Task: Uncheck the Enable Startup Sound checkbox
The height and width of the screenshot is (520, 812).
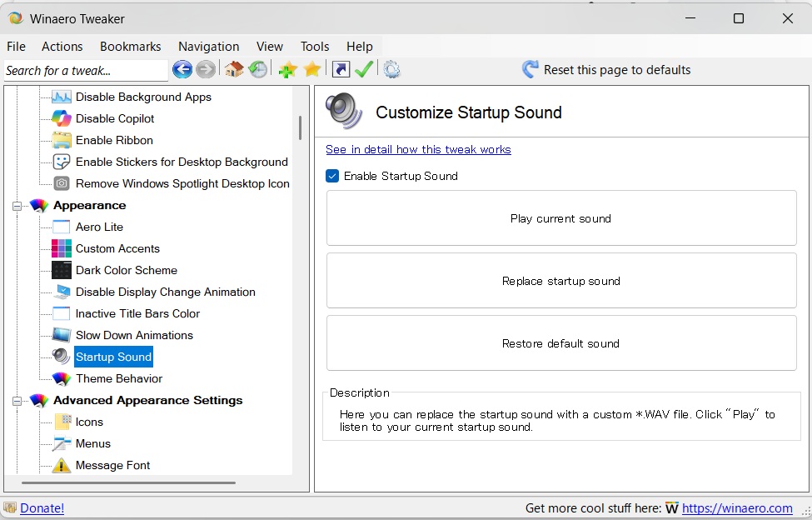Action: (332, 176)
